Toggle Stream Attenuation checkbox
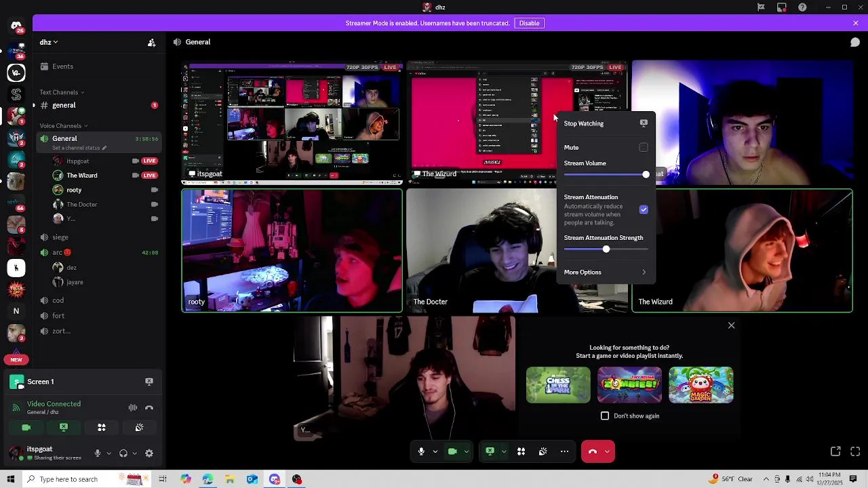 pos(644,209)
